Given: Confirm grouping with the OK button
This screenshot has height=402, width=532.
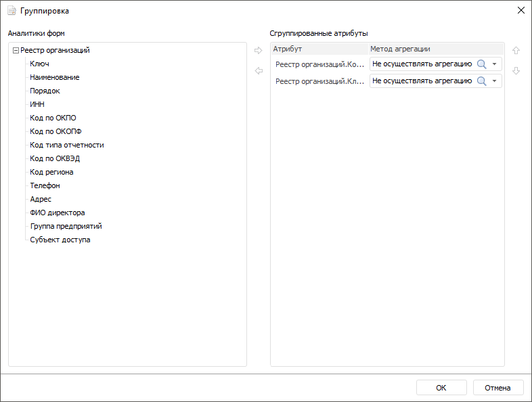Looking at the screenshot, I should [x=441, y=388].
